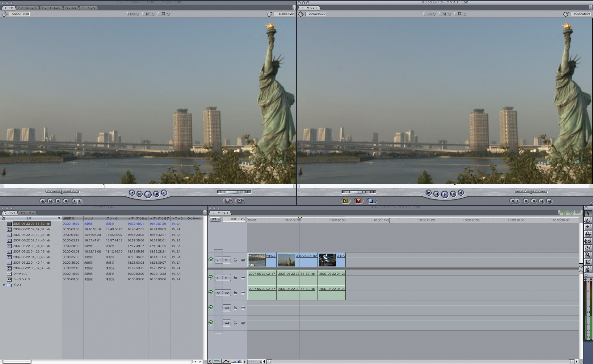Select C&R tab in Browser

10,213
